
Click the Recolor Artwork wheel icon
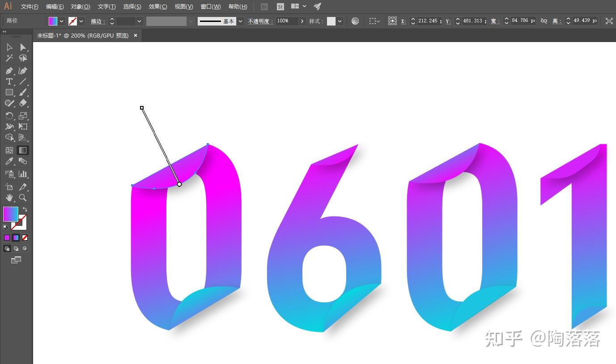point(355,21)
